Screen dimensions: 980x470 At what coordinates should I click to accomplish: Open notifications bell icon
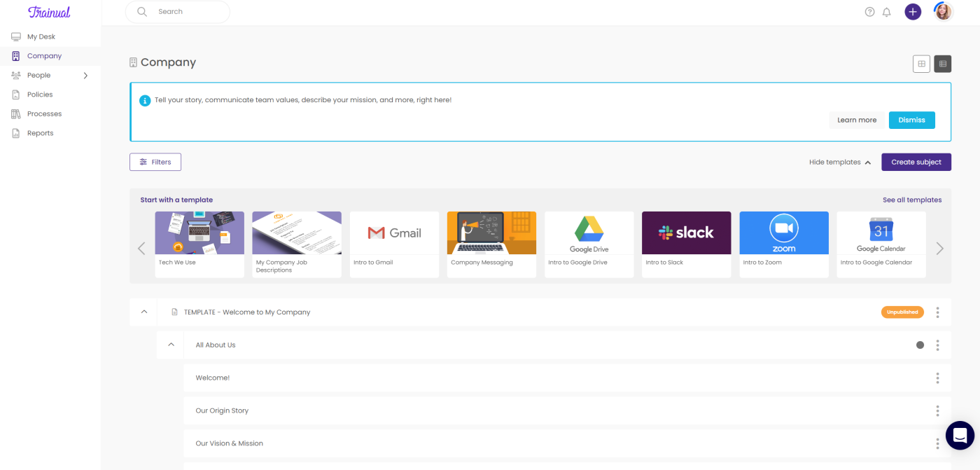point(887,12)
